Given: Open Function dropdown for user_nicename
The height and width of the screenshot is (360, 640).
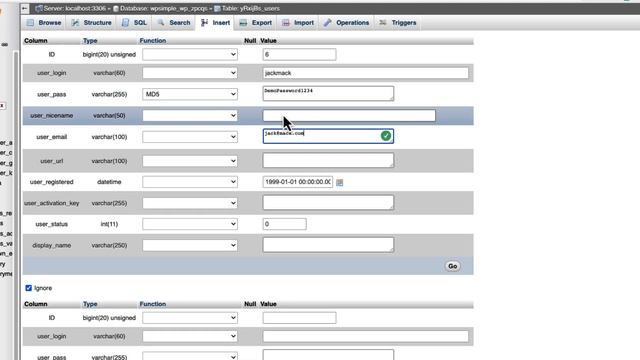Looking at the screenshot, I should tap(190, 116).
